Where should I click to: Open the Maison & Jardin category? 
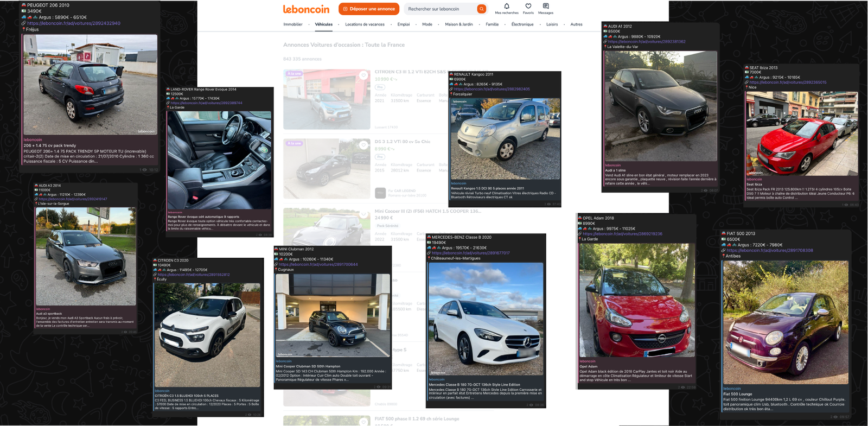click(459, 24)
